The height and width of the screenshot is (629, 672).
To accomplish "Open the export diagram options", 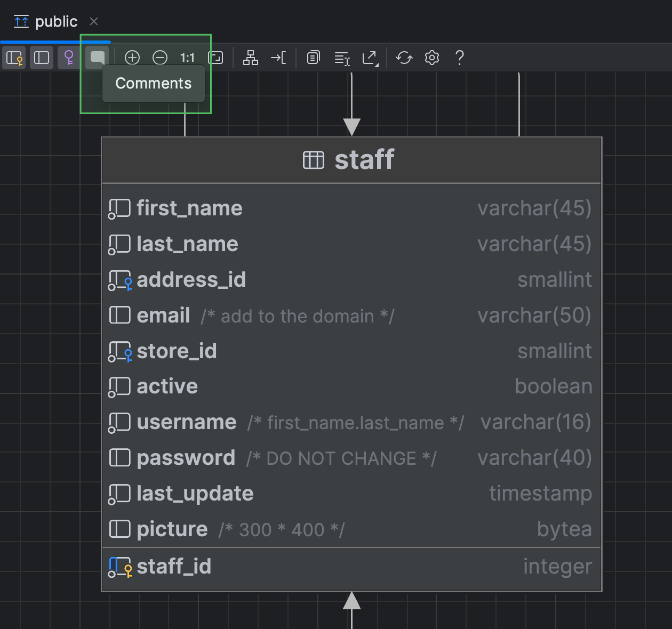I will click(370, 58).
